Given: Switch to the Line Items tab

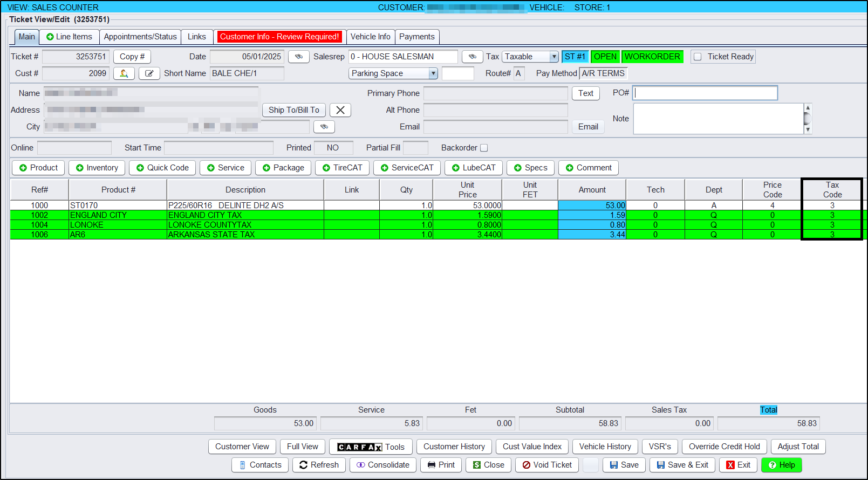Looking at the screenshot, I should [69, 37].
